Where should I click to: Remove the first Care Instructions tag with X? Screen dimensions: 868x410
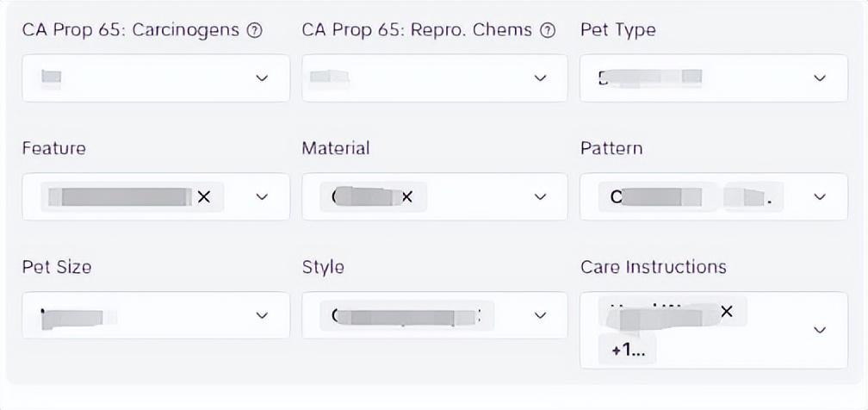(x=726, y=312)
